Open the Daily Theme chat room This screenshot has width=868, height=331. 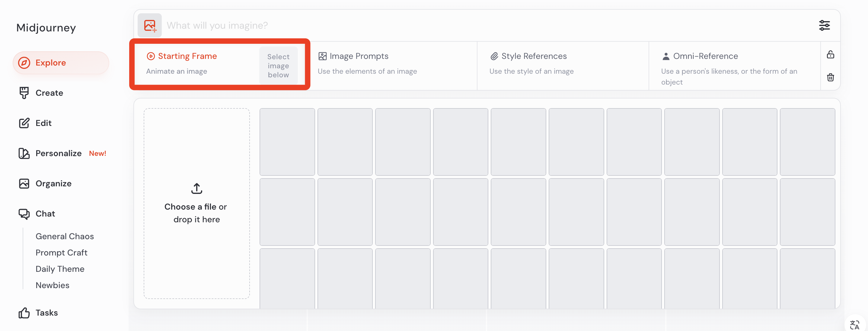tap(60, 269)
